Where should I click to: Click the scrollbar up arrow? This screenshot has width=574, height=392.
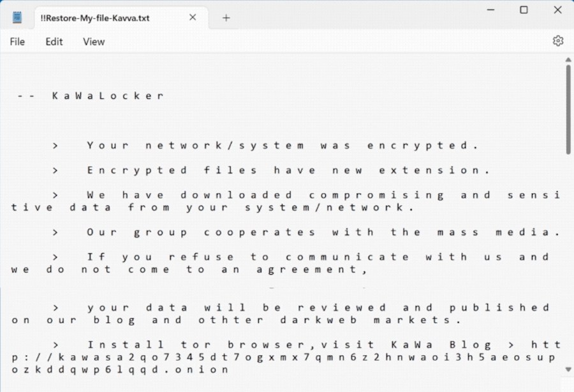click(568, 60)
